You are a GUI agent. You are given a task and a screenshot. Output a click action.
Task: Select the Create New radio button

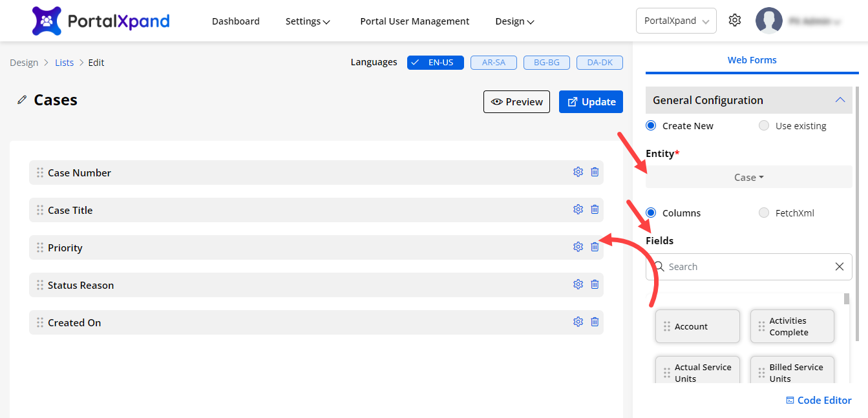651,126
